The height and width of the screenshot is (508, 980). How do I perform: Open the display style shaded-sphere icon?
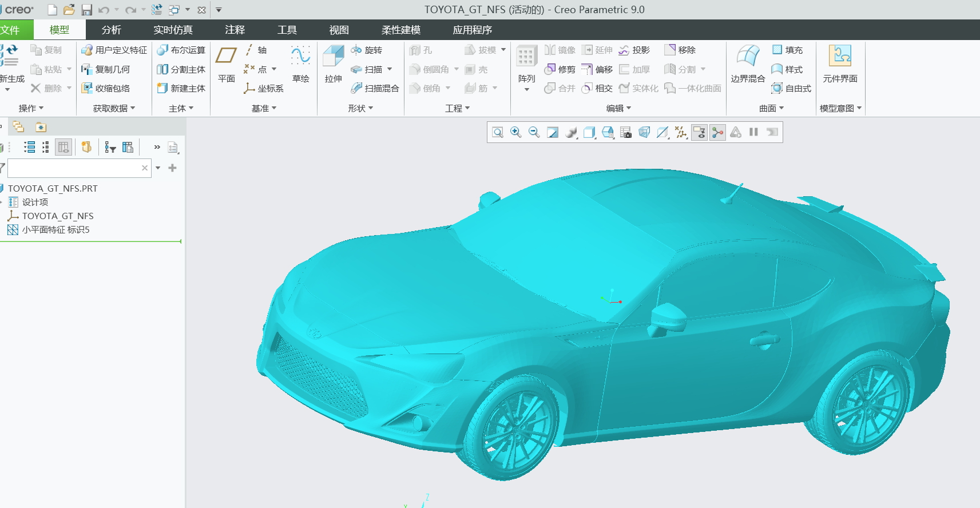(571, 133)
